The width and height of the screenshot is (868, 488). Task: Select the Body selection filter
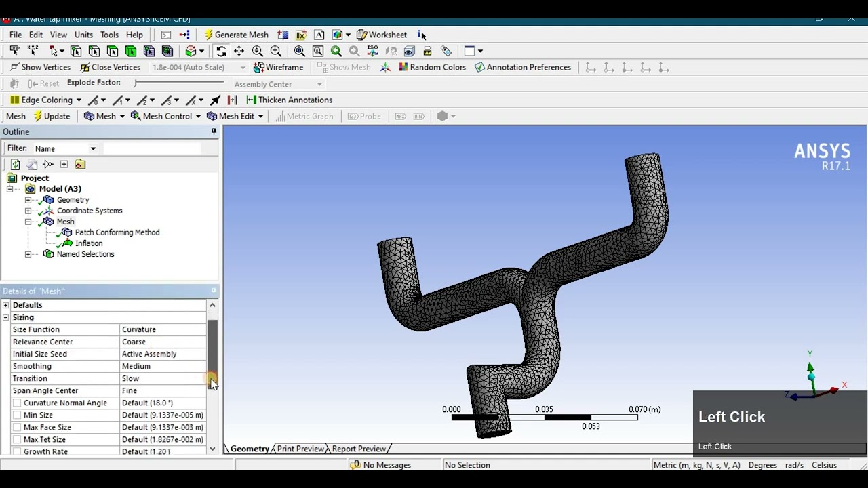pos(131,51)
